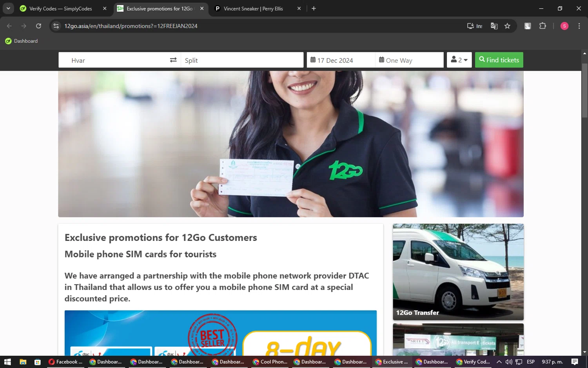
Task: Open the One Way return date field
Action: pyautogui.click(x=409, y=60)
